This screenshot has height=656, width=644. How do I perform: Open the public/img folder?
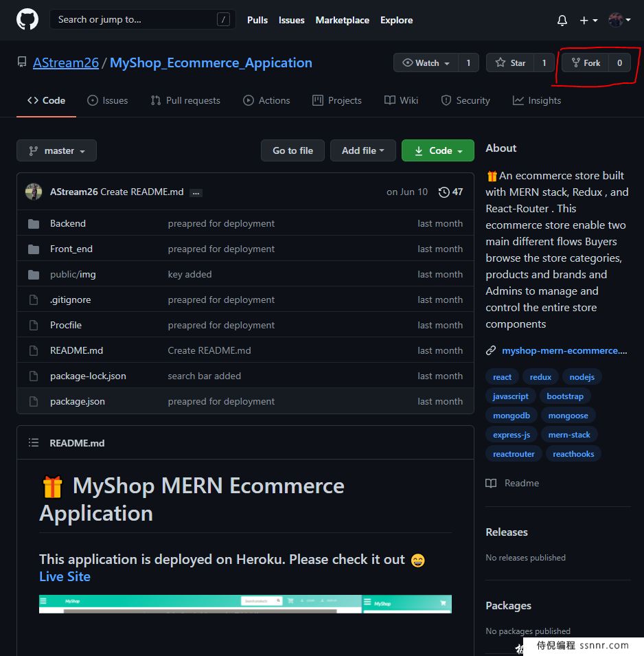(x=73, y=275)
